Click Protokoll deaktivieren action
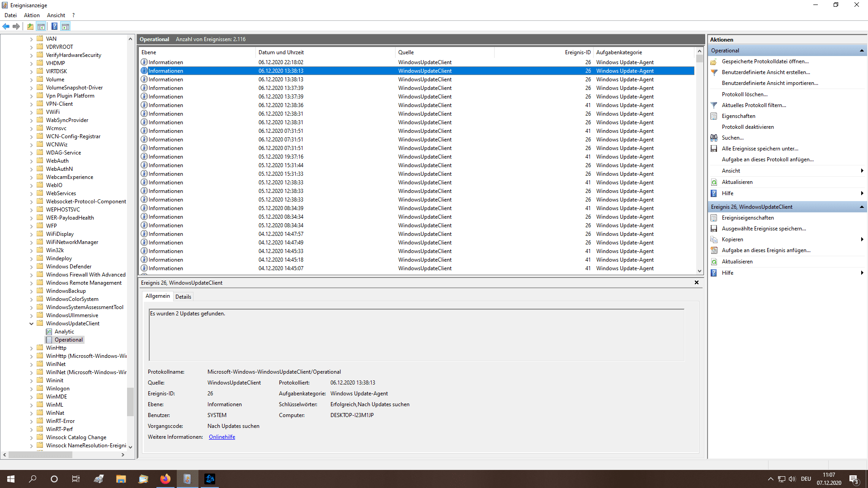 pyautogui.click(x=748, y=127)
